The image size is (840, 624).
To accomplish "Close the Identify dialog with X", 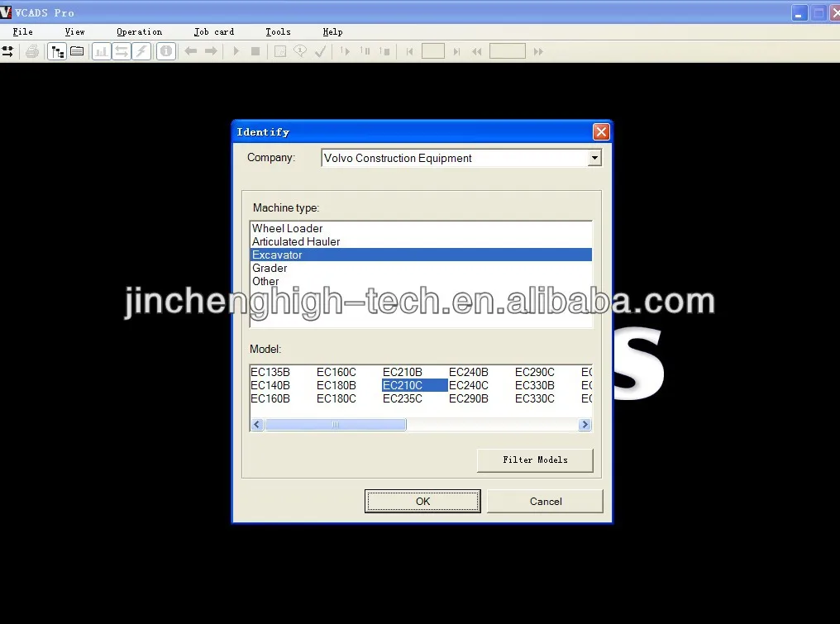I will click(x=601, y=131).
